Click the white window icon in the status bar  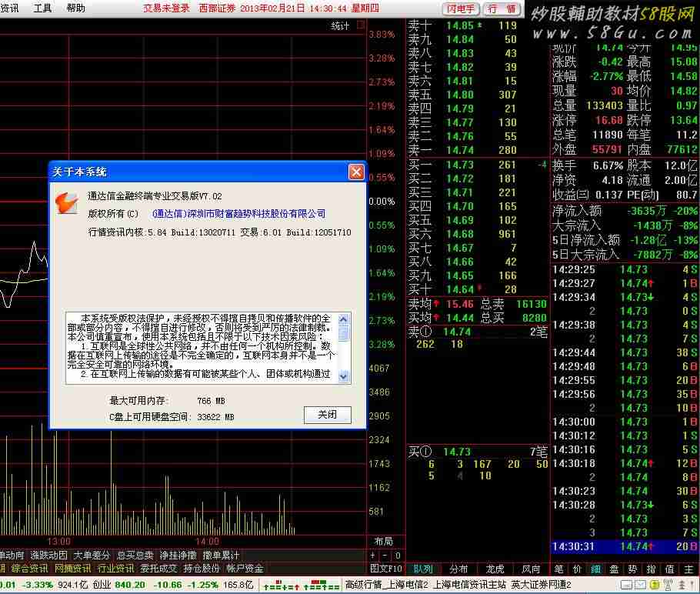pyautogui.click(x=626, y=585)
